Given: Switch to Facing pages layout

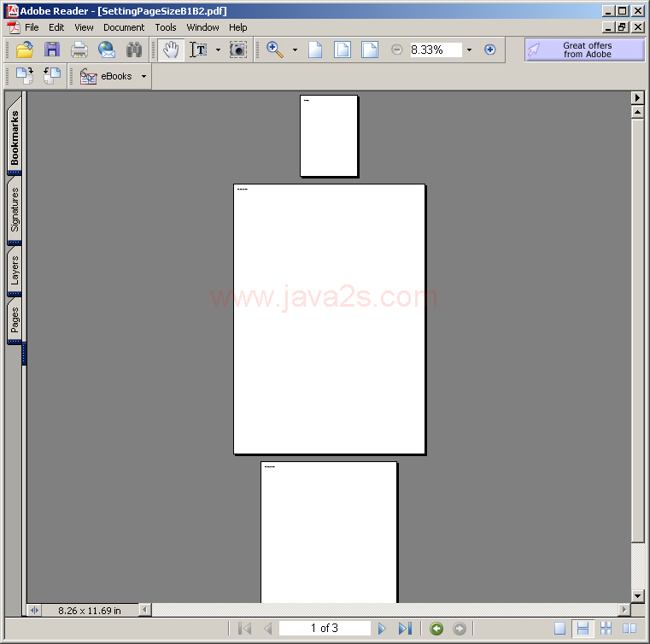Looking at the screenshot, I should tap(630, 629).
